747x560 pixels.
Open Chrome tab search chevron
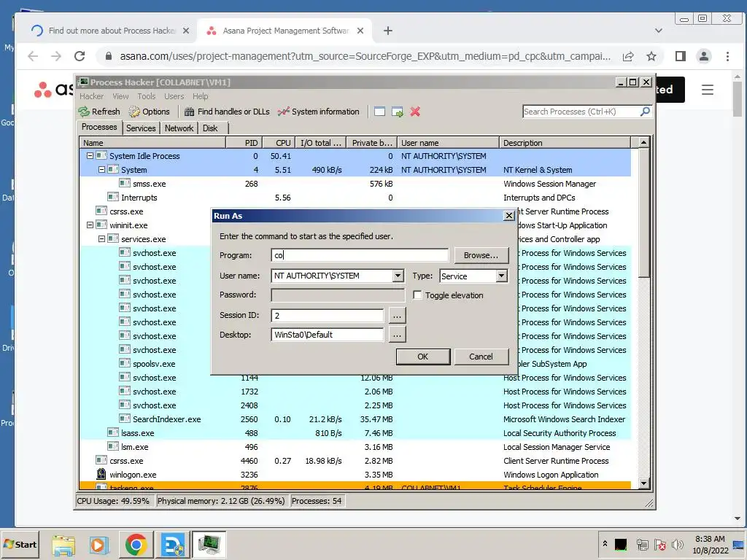pyautogui.click(x=659, y=31)
